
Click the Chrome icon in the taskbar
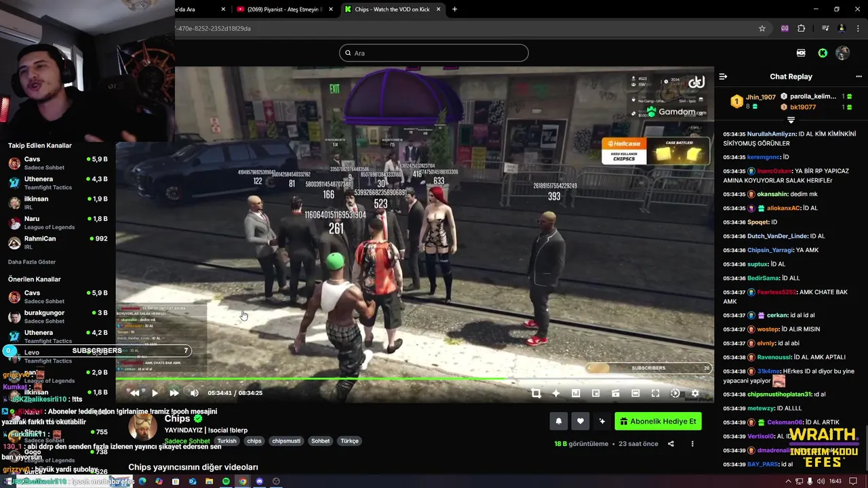coord(243,481)
